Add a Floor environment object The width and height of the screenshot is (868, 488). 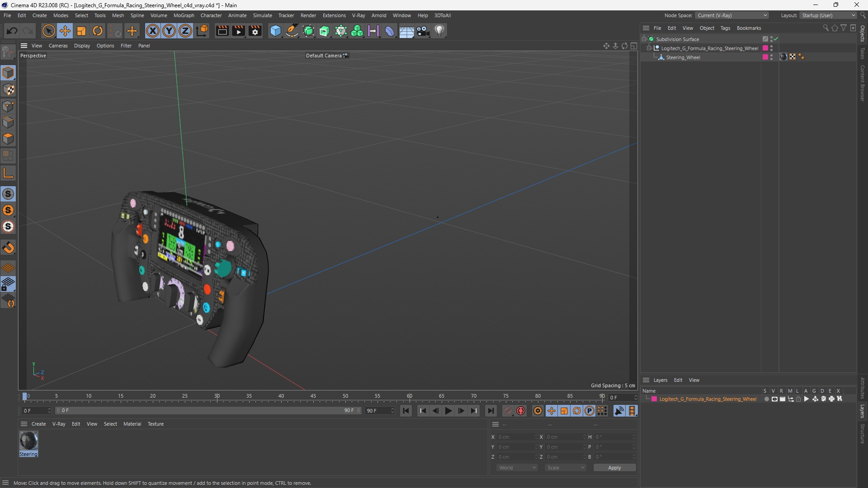point(406,31)
